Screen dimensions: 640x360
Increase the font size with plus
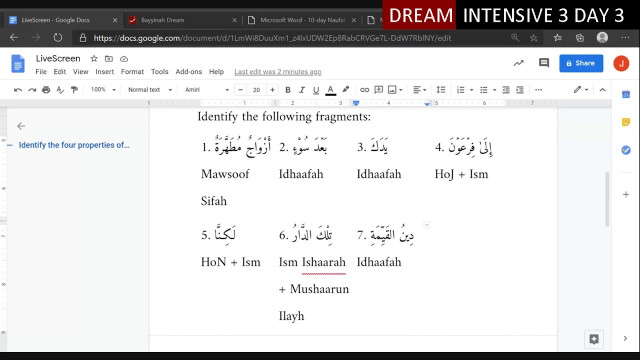[x=272, y=90]
